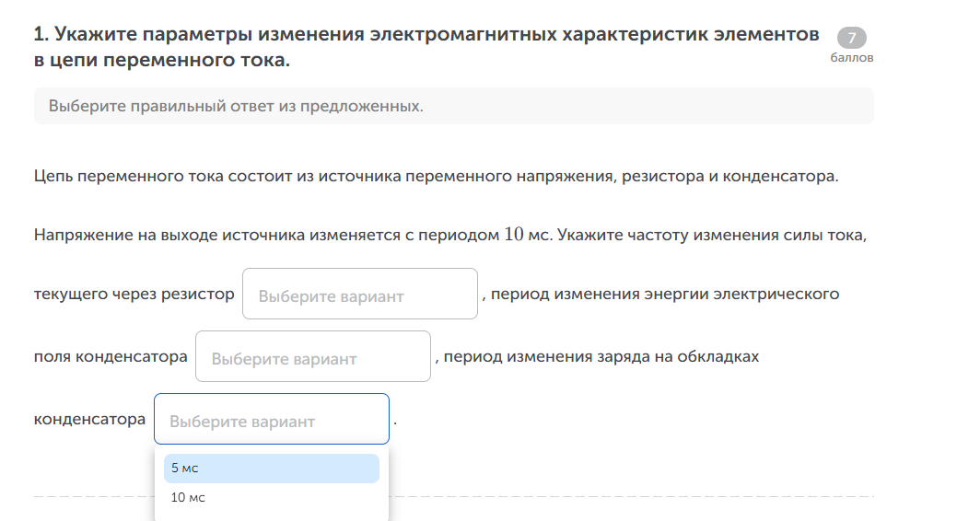Click the gray "7" points badge

(851, 38)
